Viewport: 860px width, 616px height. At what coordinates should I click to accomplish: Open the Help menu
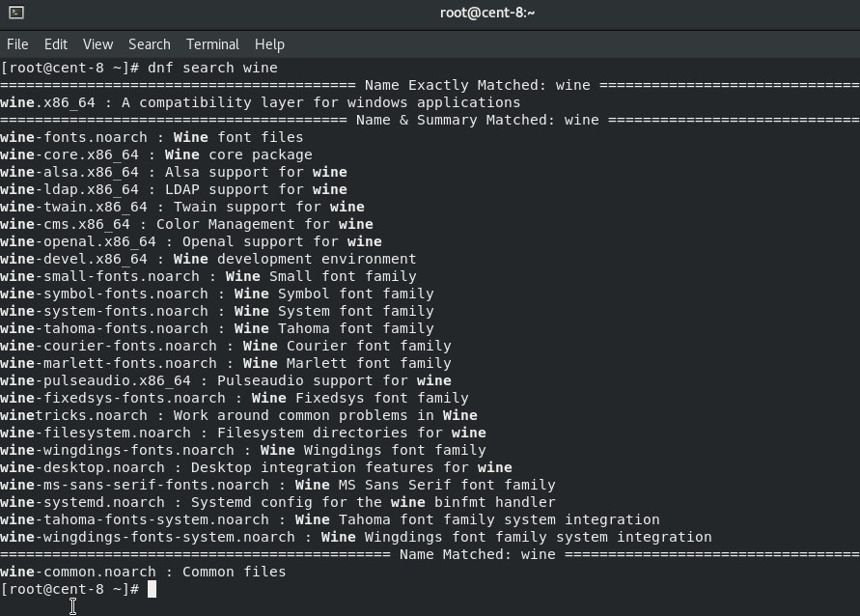269,44
